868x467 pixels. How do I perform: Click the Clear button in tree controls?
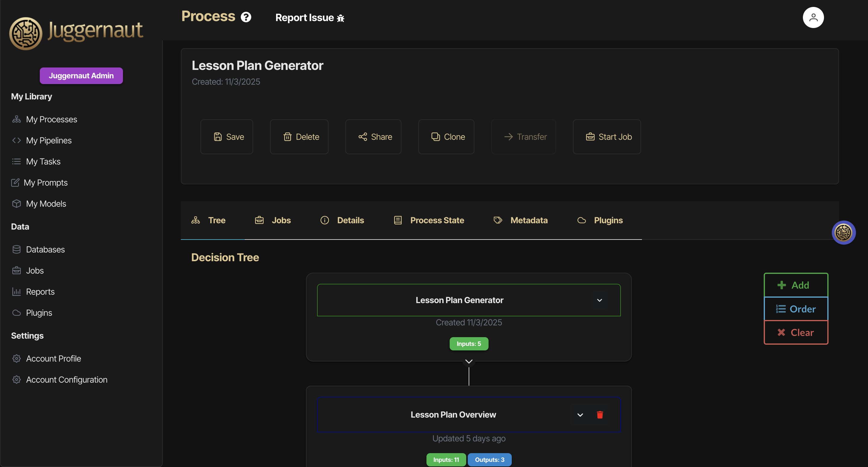(x=796, y=332)
